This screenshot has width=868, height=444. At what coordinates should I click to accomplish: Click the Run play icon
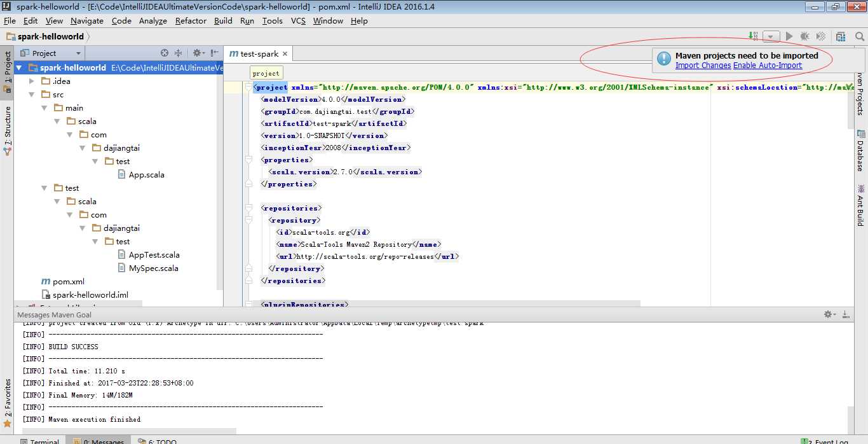pos(789,37)
